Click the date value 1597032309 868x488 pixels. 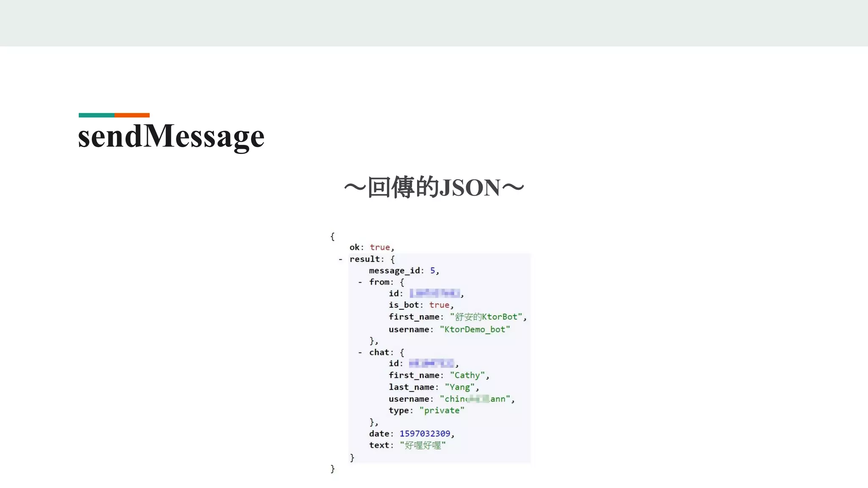coord(425,434)
